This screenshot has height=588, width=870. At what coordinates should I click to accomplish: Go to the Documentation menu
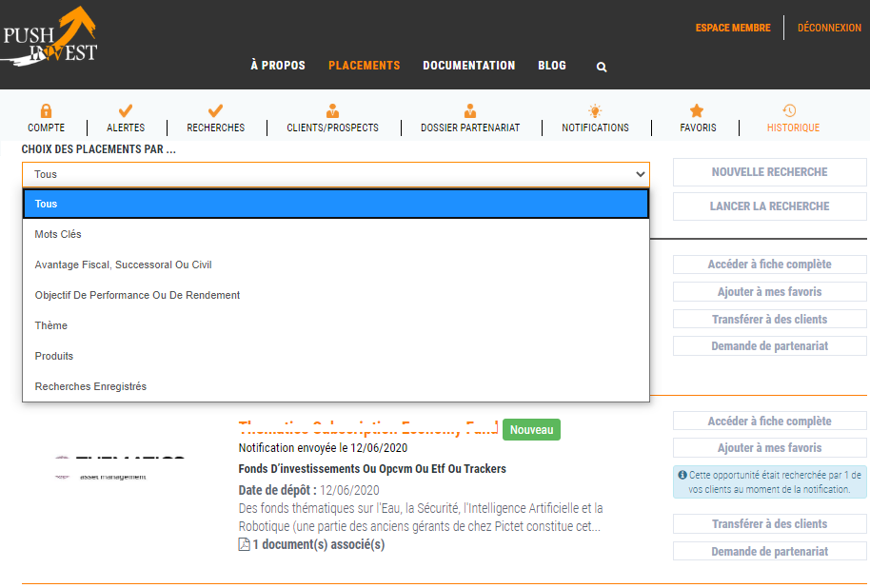click(x=468, y=66)
